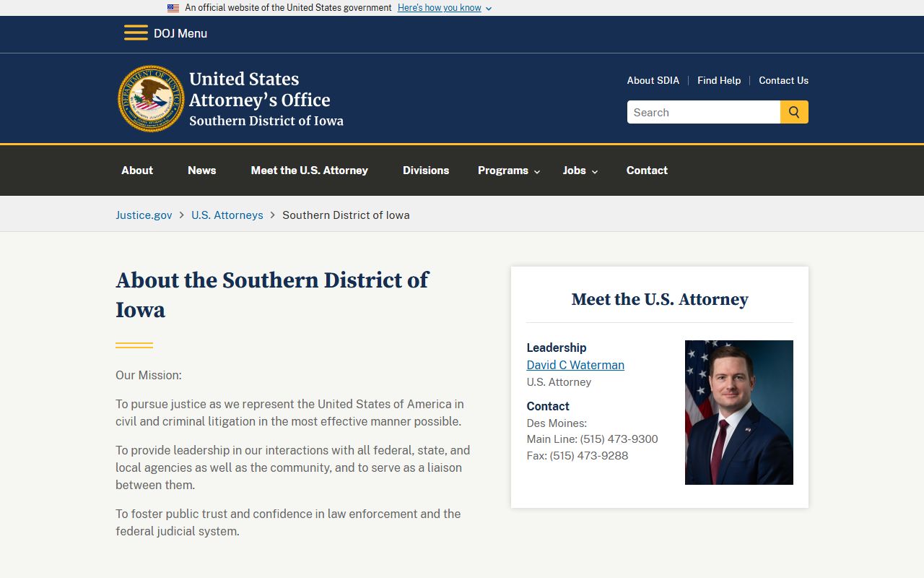Click the DOJ Menu text label
This screenshot has width=924, height=578.
180,33
